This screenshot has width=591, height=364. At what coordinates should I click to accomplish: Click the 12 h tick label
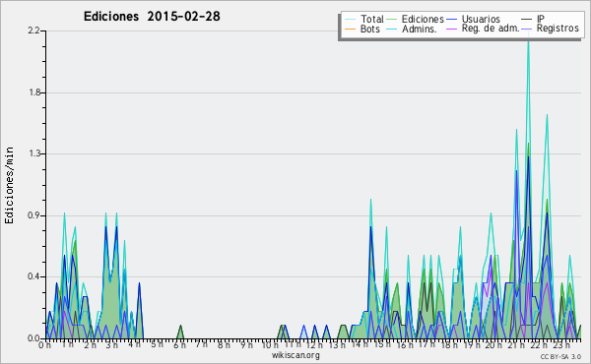313,345
